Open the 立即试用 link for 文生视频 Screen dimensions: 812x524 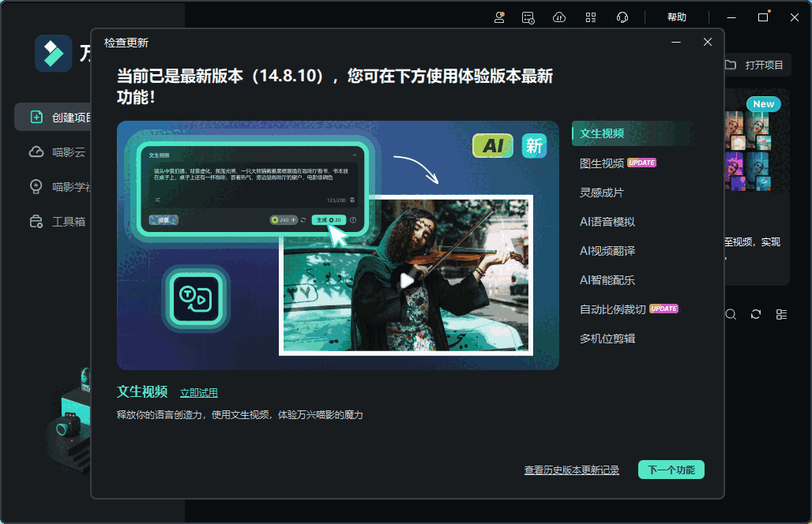click(x=198, y=392)
